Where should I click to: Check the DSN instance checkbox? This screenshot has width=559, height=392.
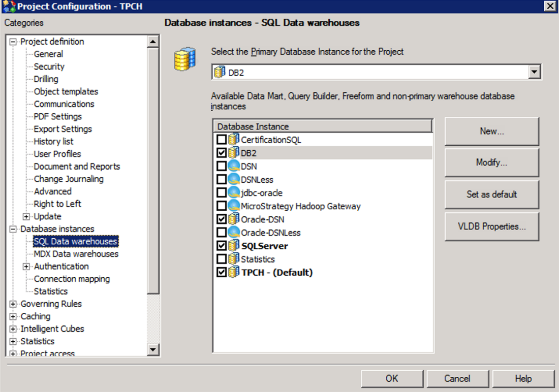point(222,166)
